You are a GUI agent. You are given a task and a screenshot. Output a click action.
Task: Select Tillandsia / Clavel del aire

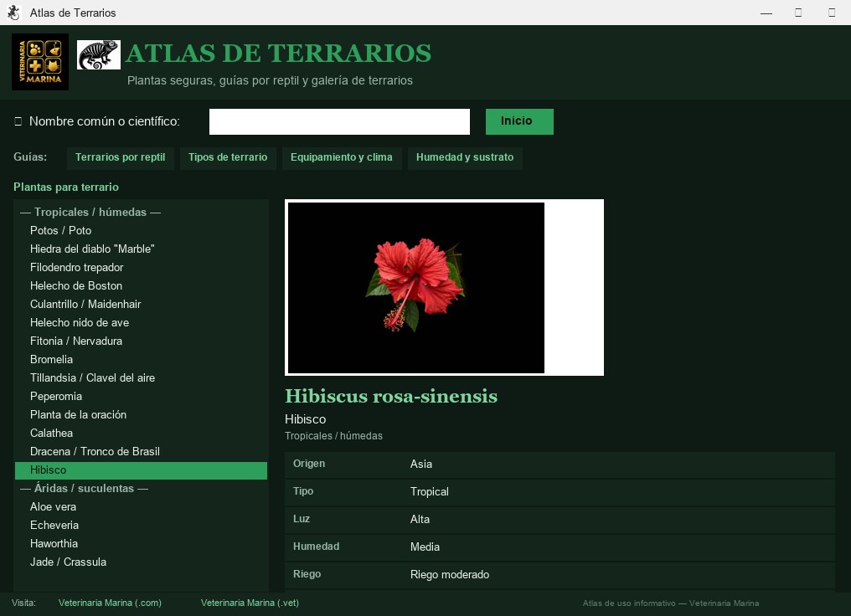[x=141, y=378]
